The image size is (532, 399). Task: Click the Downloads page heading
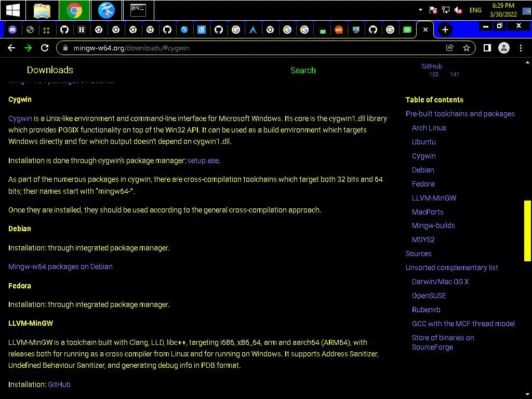(x=50, y=70)
